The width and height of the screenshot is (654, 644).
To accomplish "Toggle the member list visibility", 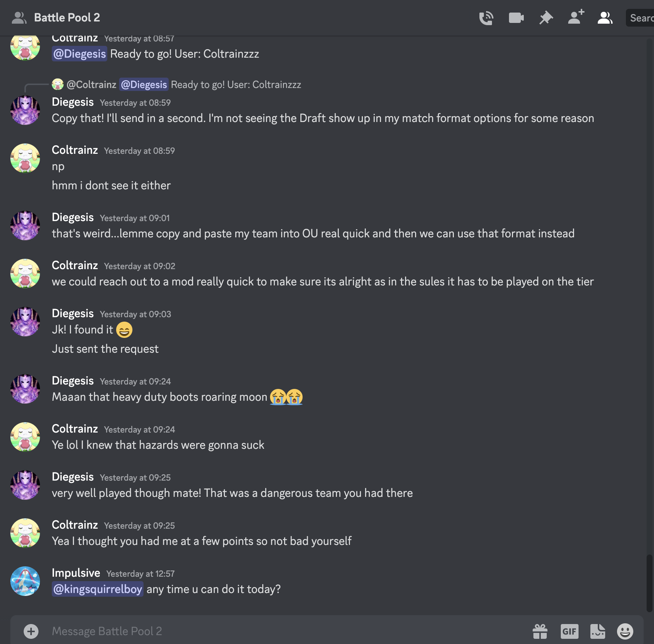I will coord(605,17).
